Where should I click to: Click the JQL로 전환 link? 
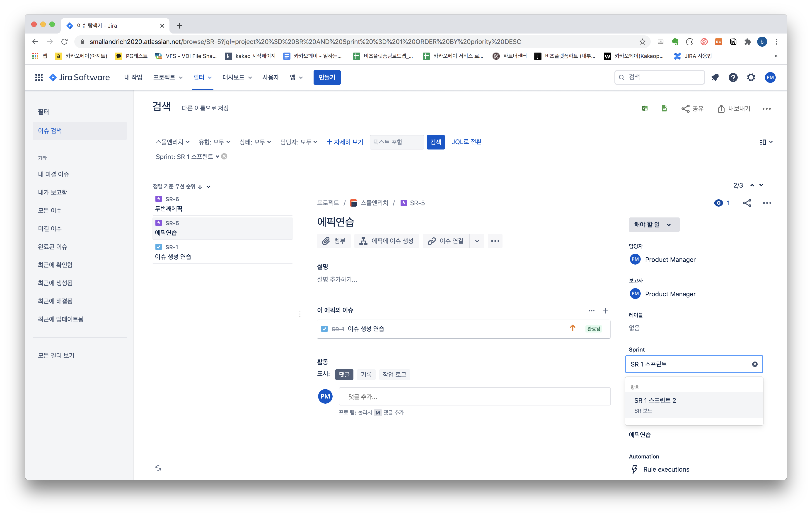(466, 142)
